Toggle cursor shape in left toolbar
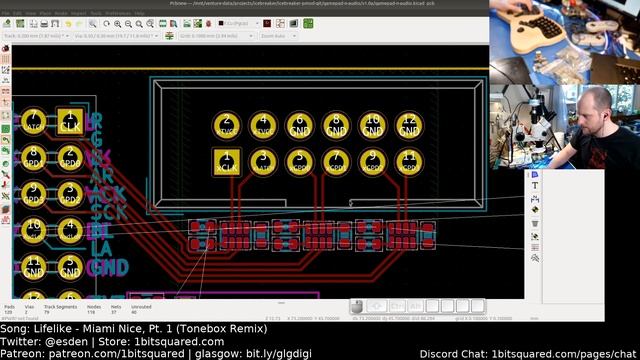The height and width of the screenshot is (360, 640). (x=6, y=102)
